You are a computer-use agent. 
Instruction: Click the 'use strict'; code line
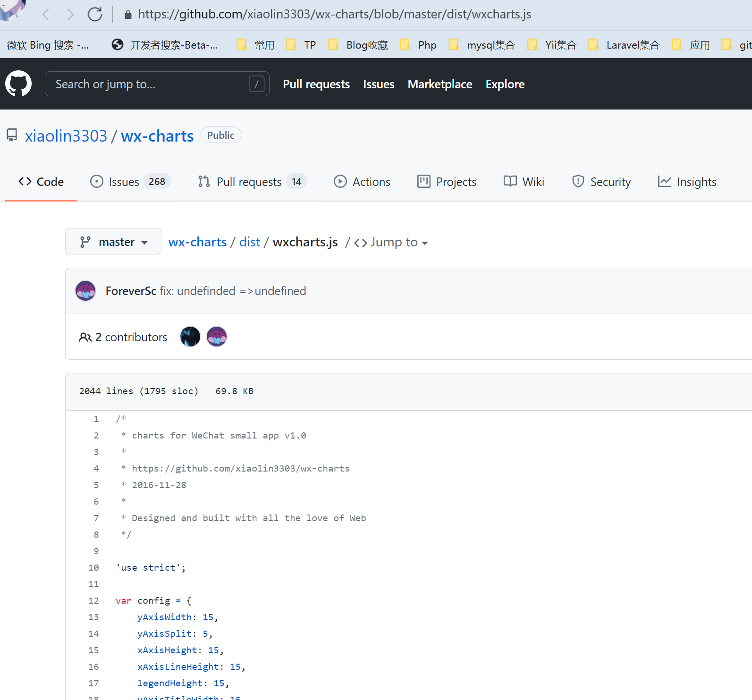[151, 568]
